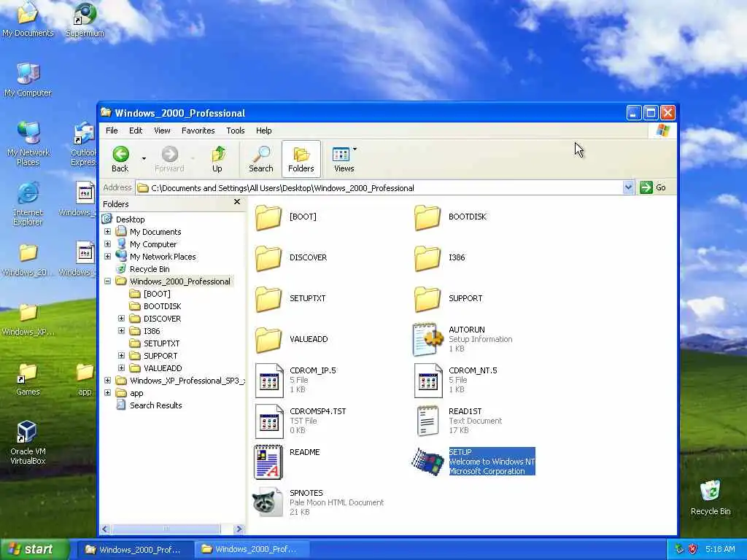The image size is (747, 560).
Task: Expand SUPPORT node in folder tree
Action: (122, 355)
